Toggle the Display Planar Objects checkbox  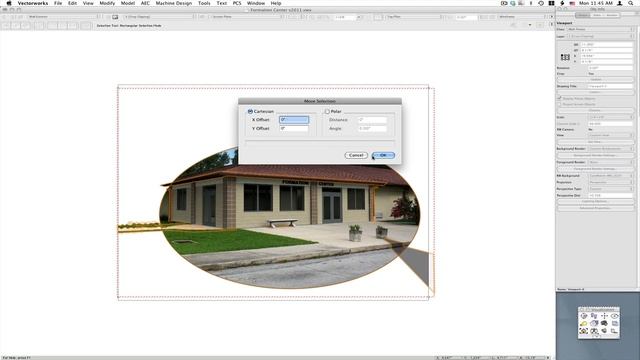click(x=560, y=98)
